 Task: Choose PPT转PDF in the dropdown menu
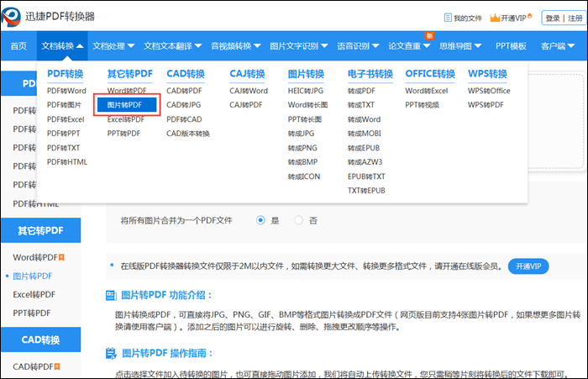(123, 134)
